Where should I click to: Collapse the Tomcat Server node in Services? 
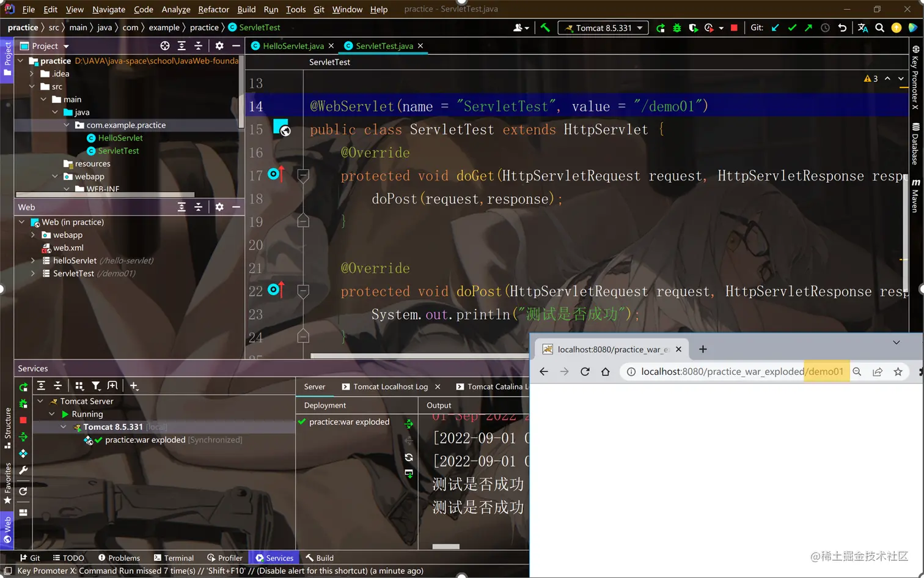pyautogui.click(x=40, y=401)
